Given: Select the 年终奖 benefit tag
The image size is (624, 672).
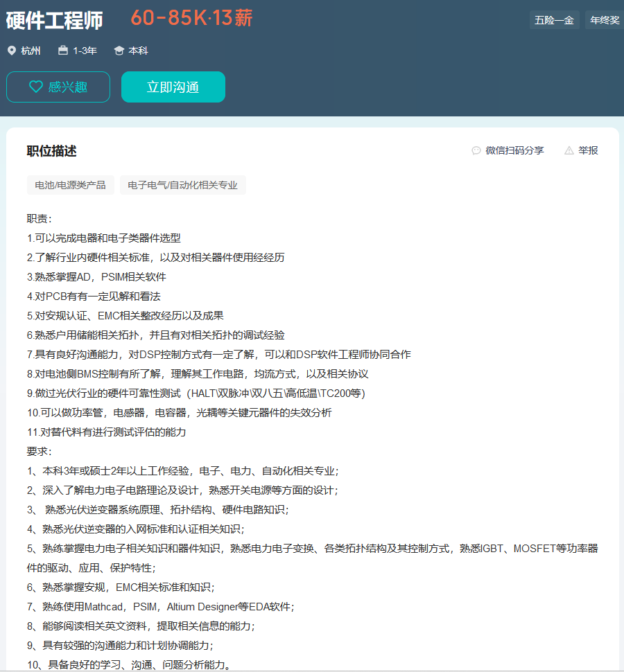Looking at the screenshot, I should click(605, 20).
